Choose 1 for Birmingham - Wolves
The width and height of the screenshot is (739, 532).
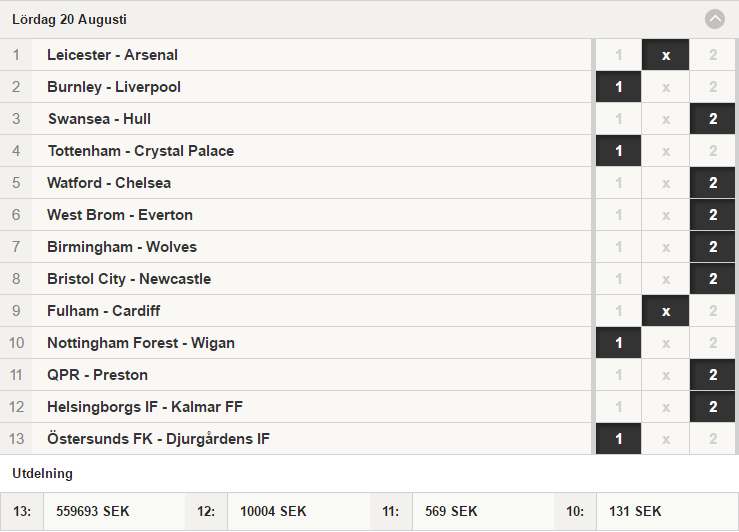(x=618, y=247)
